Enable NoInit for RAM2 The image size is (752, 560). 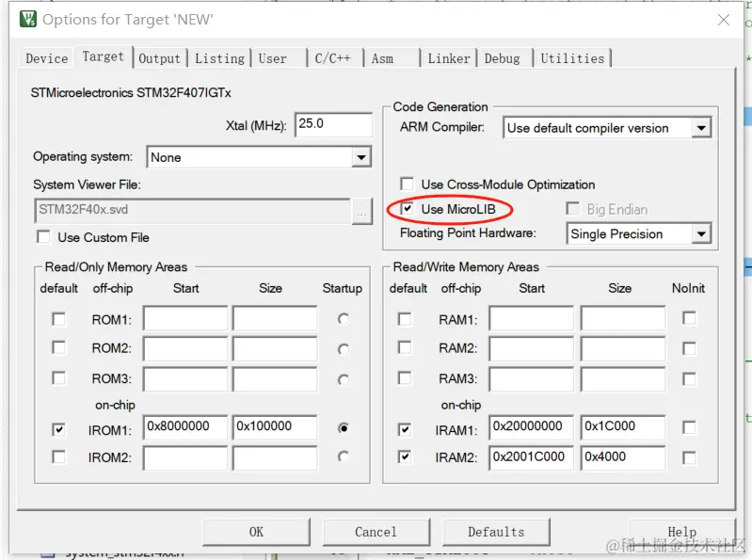689,348
